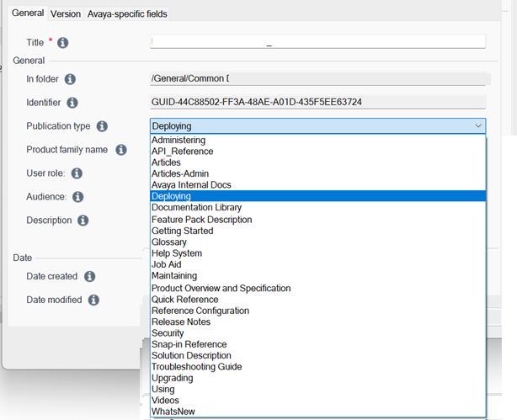The image size is (517, 420).
Task: Select Avaya Internal Docs option
Action: (317, 185)
